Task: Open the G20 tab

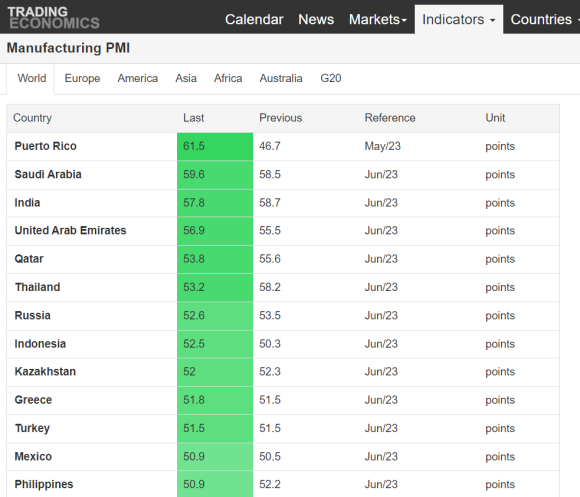Action: [x=331, y=78]
